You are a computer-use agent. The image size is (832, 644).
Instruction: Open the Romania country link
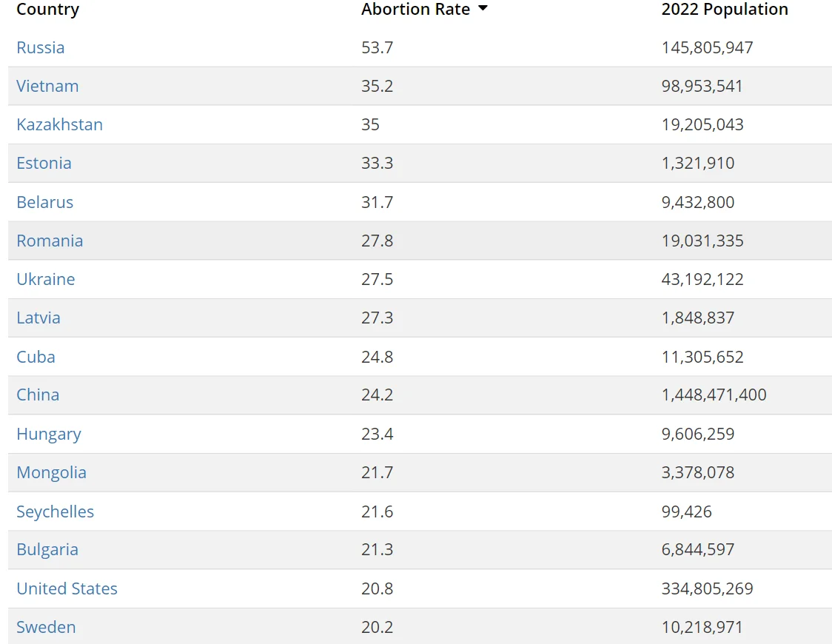pyautogui.click(x=50, y=241)
